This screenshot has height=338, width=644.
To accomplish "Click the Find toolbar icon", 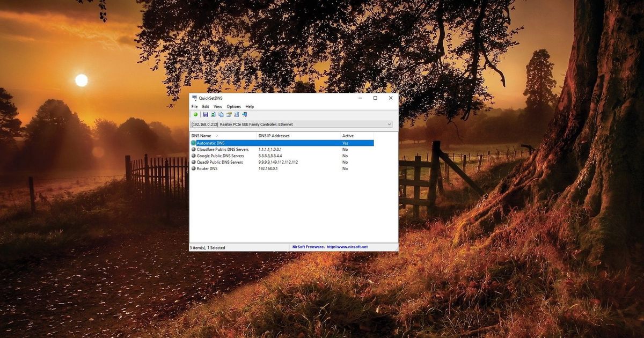I will tap(236, 114).
